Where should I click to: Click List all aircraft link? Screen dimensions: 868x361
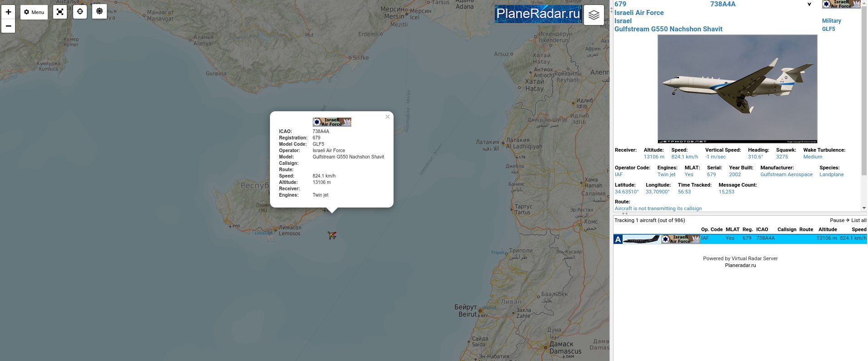click(x=858, y=220)
